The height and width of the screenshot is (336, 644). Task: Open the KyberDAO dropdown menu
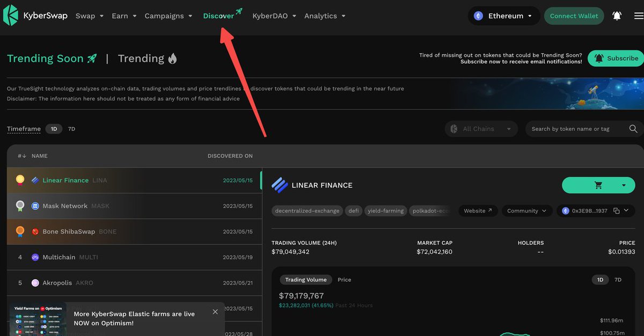(274, 16)
